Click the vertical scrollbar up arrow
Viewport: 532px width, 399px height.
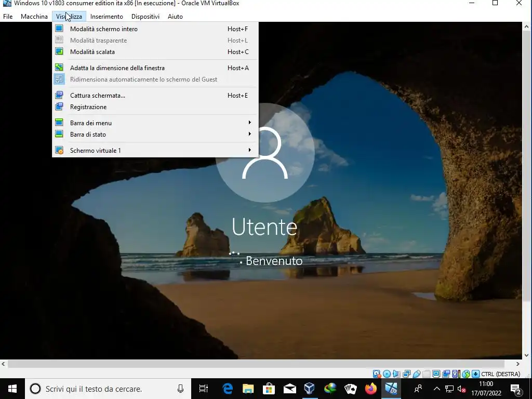click(527, 26)
